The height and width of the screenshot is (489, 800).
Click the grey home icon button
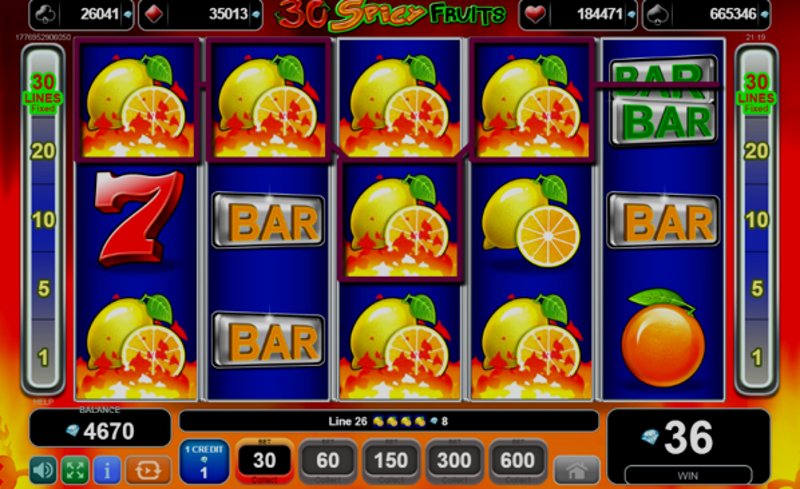(577, 470)
